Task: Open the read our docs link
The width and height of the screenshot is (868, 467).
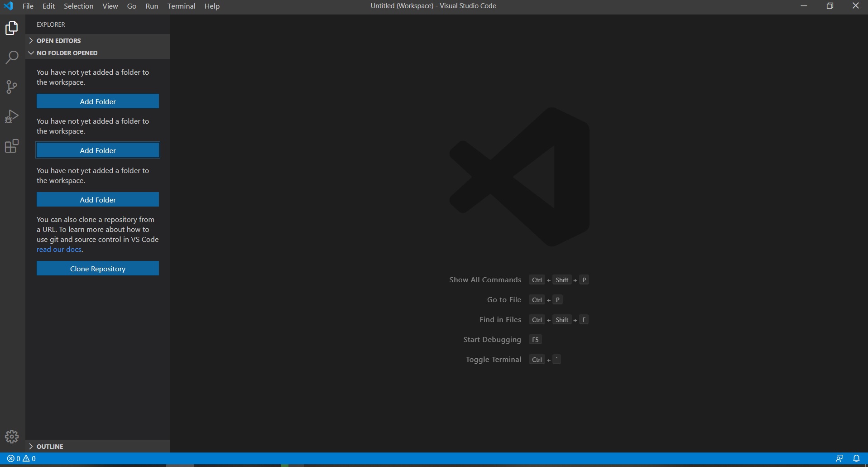Action: point(59,250)
